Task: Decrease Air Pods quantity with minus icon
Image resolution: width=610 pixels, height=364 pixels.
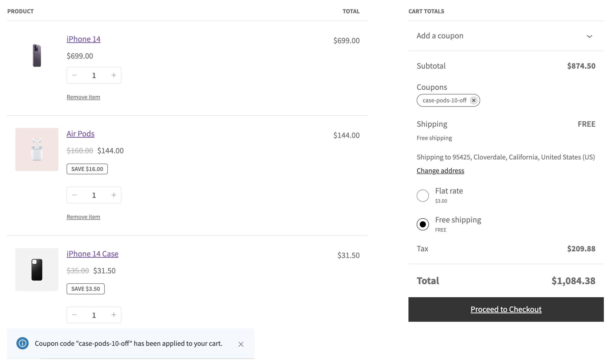Action: [x=75, y=195]
